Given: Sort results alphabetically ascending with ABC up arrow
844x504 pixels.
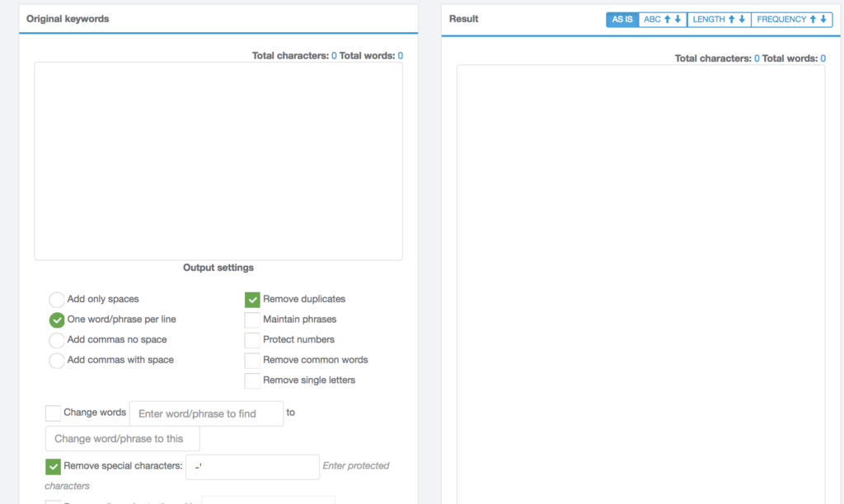Looking at the screenshot, I should tap(668, 20).
